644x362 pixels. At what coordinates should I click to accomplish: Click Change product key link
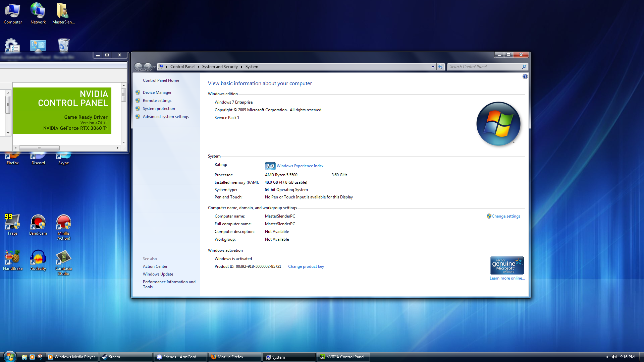pyautogui.click(x=306, y=266)
